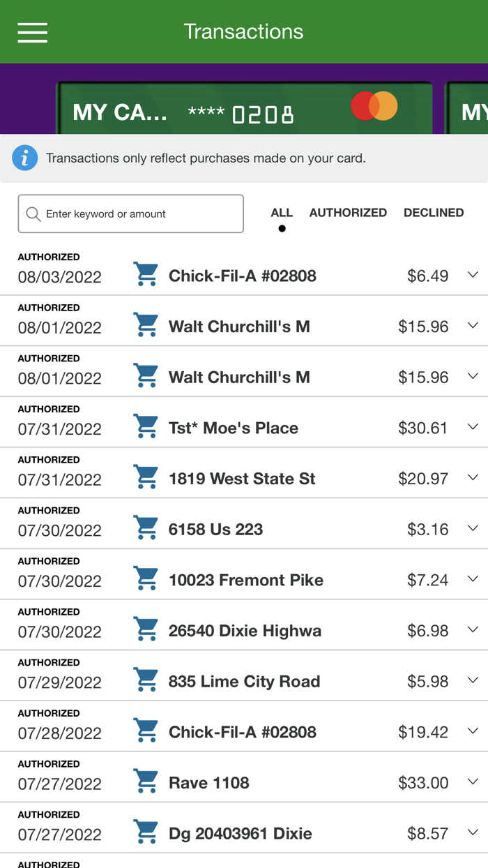Select the 835 Lime City Road transaction
The image size is (488, 868).
279,680
